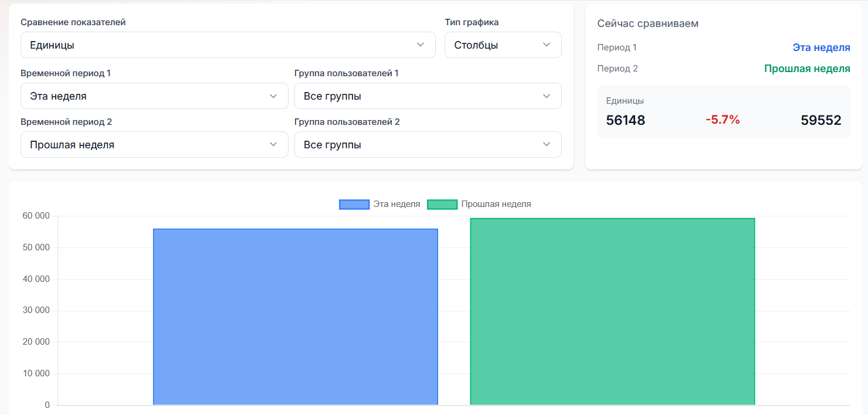Viewport: 868px width, 415px height.
Task: Expand Группа пользователей 2 dropdown
Action: (x=428, y=145)
